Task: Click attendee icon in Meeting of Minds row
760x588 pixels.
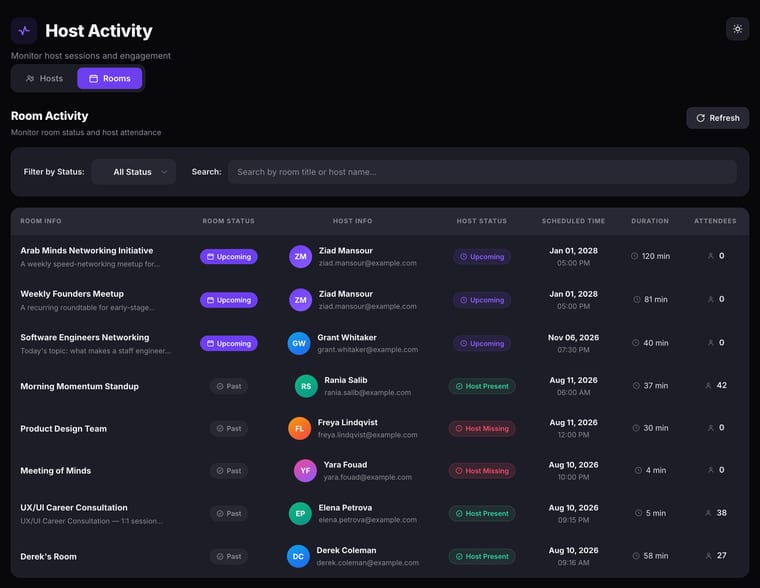Action: click(x=711, y=470)
